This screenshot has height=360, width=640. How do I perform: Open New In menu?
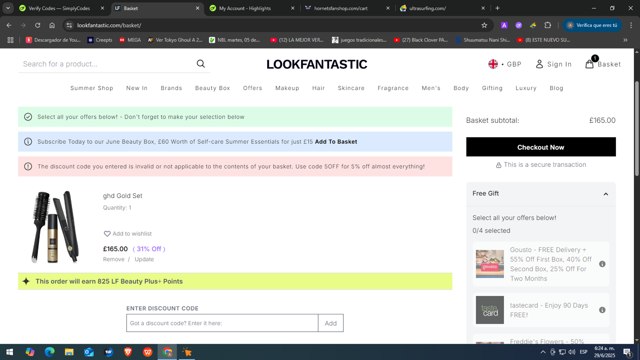point(137,88)
